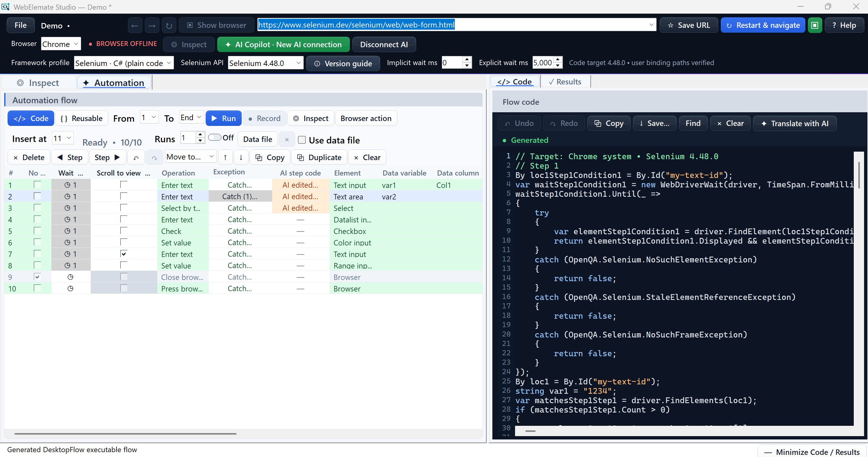This screenshot has height=457, width=868.
Task: Go forward with the right arrow button
Action: [x=152, y=25]
